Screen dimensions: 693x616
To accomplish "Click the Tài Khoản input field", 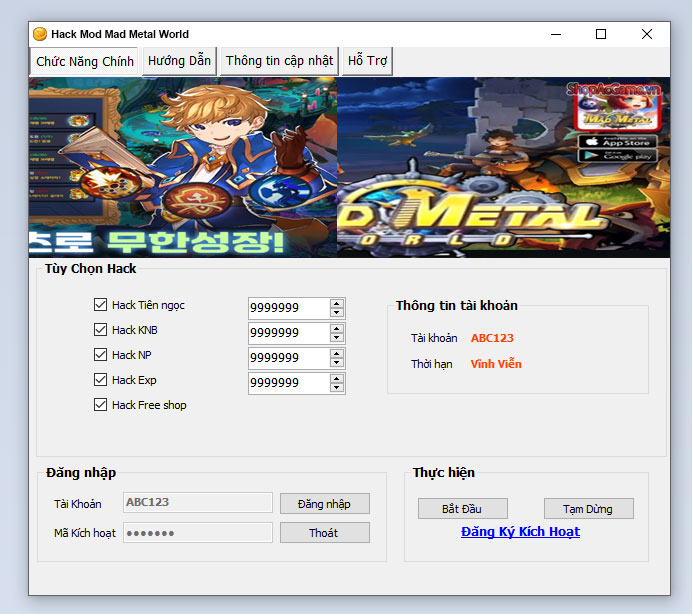I will [198, 503].
